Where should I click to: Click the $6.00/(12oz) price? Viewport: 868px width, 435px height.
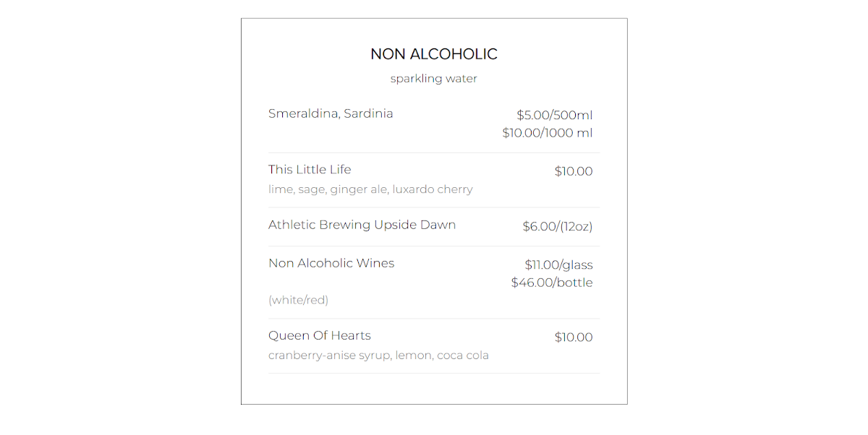[x=557, y=227]
